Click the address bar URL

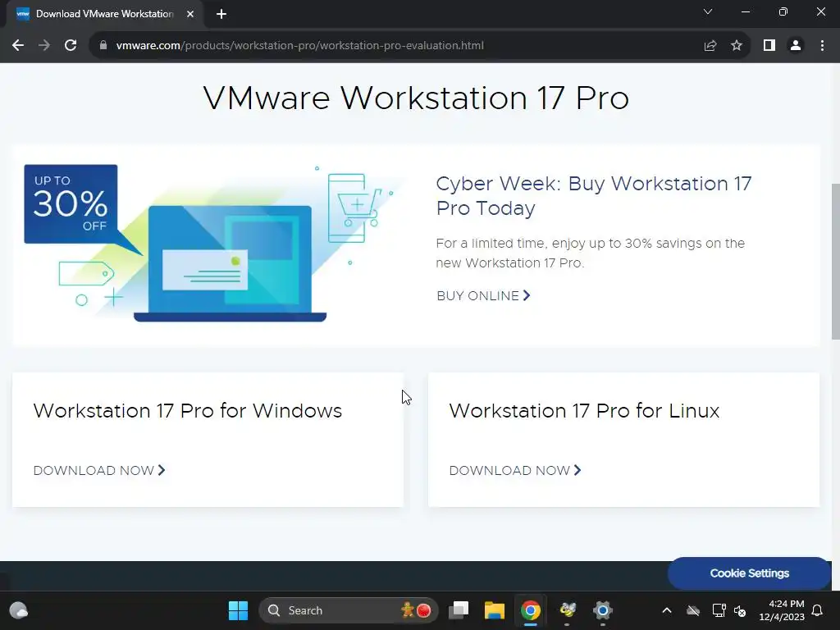(300, 46)
